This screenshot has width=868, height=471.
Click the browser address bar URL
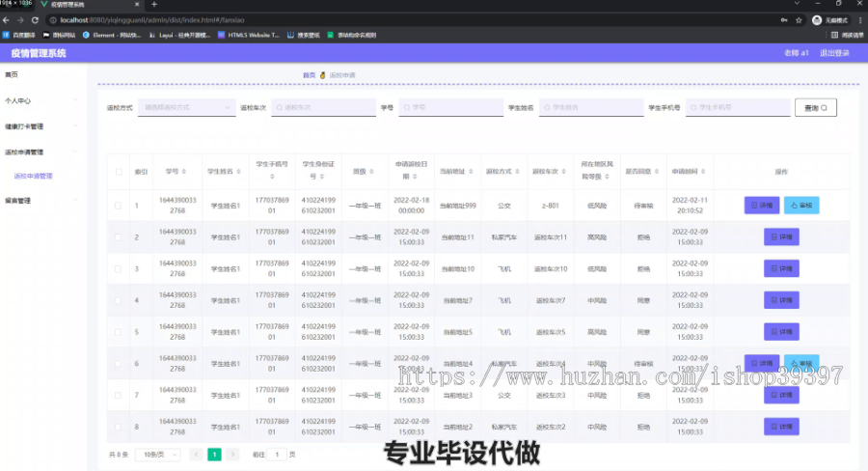pos(152,20)
